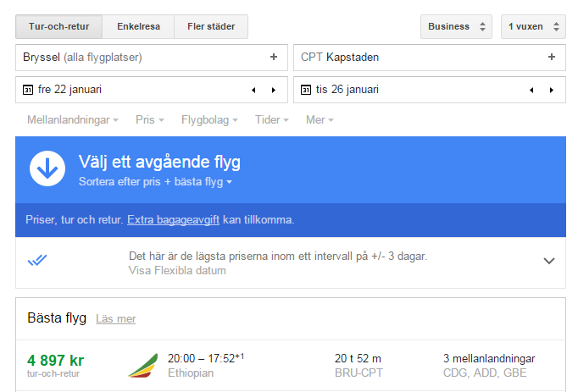Click the Läs mer link
The height and width of the screenshot is (392, 578).
click(x=115, y=319)
